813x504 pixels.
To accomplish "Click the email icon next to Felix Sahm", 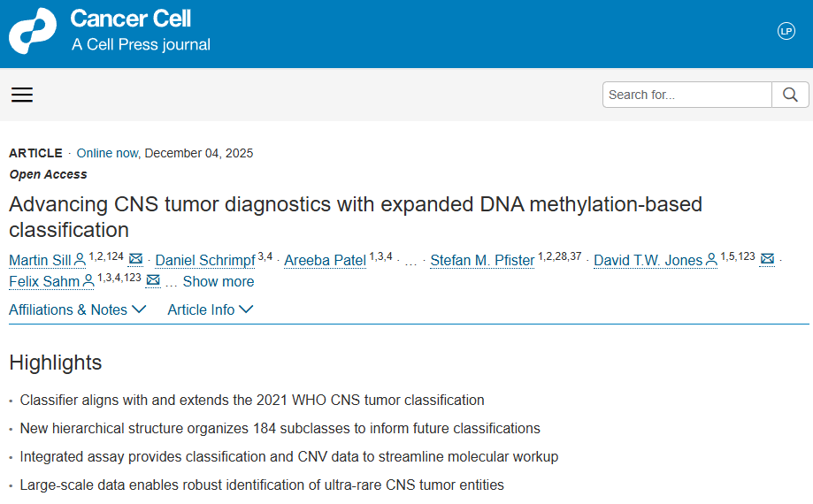I will [x=153, y=281].
